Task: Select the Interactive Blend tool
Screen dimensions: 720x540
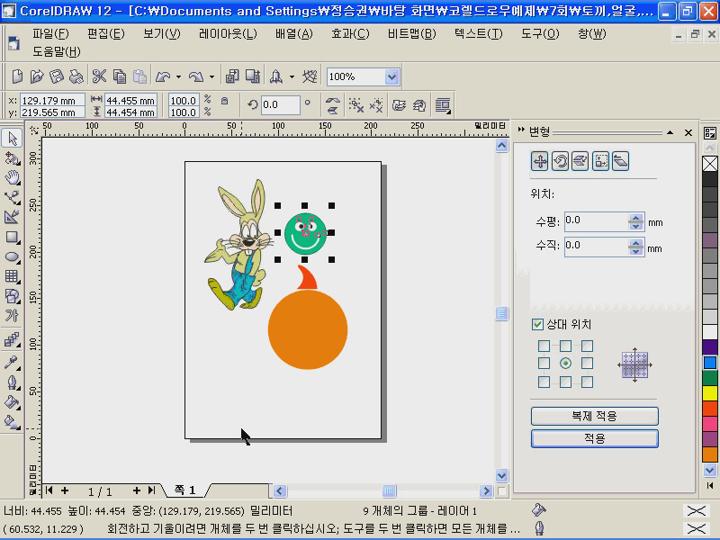Action: point(12,340)
